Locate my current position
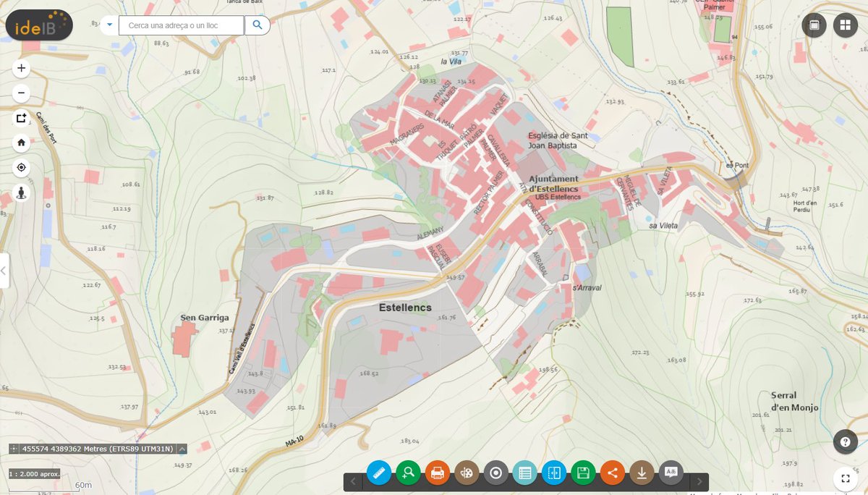The image size is (868, 495). pos(21,168)
